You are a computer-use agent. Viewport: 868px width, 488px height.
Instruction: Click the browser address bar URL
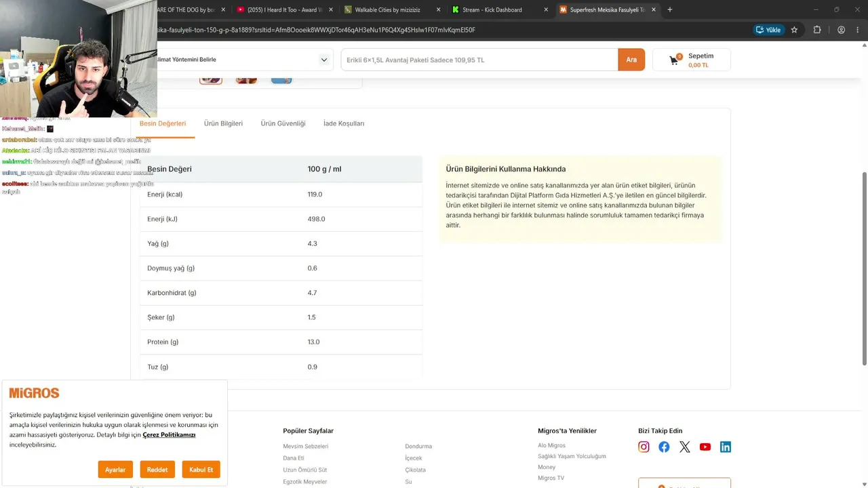coord(315,30)
